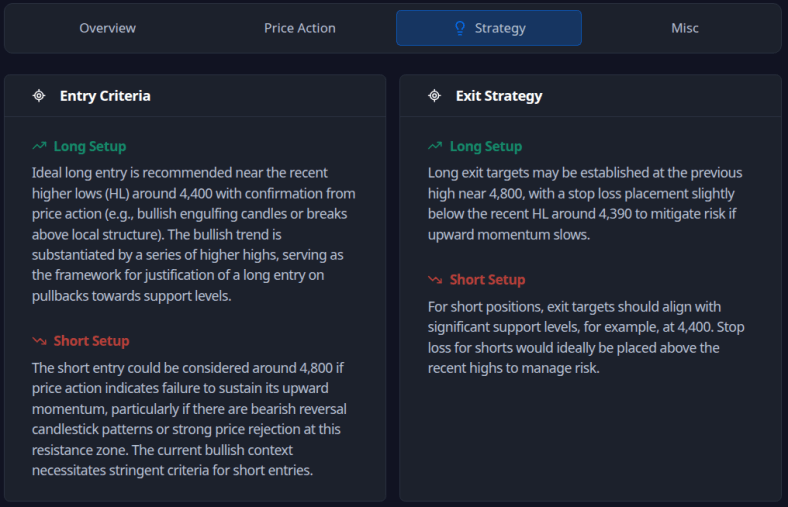788x507 pixels.
Task: Click the Long Setup label in Exit Strategy
Action: coord(486,146)
